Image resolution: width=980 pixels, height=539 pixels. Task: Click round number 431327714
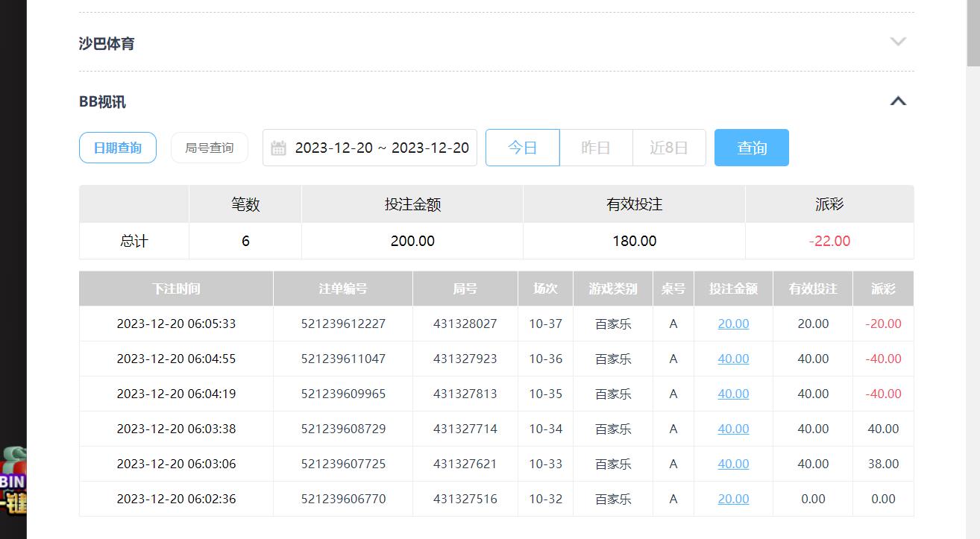465,429
